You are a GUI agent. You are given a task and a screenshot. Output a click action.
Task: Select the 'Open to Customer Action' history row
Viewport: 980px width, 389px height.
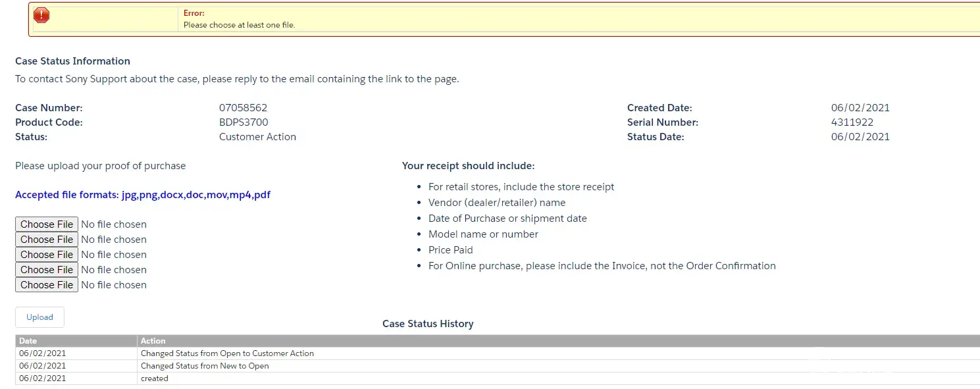(227, 353)
